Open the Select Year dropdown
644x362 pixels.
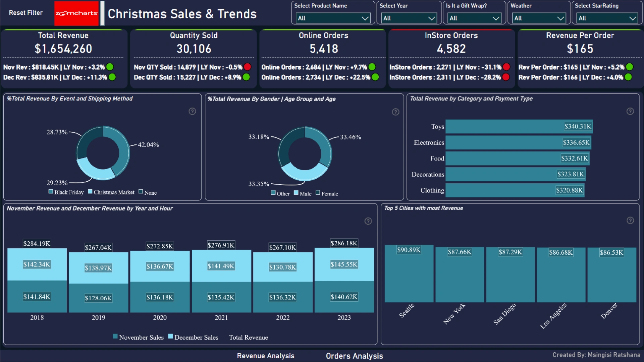[409, 18]
